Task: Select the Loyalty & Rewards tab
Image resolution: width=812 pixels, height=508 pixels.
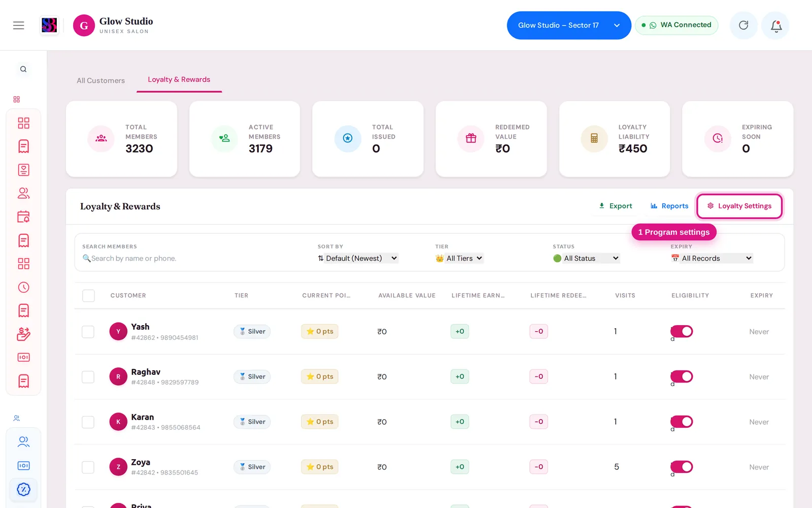Action: coord(179,80)
